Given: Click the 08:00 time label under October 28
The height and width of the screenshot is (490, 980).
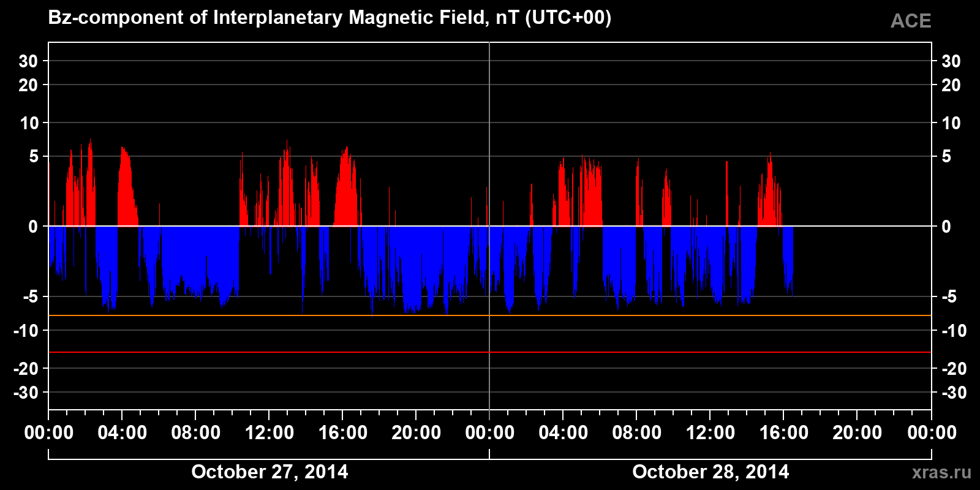Looking at the screenshot, I should pyautogui.click(x=637, y=432).
